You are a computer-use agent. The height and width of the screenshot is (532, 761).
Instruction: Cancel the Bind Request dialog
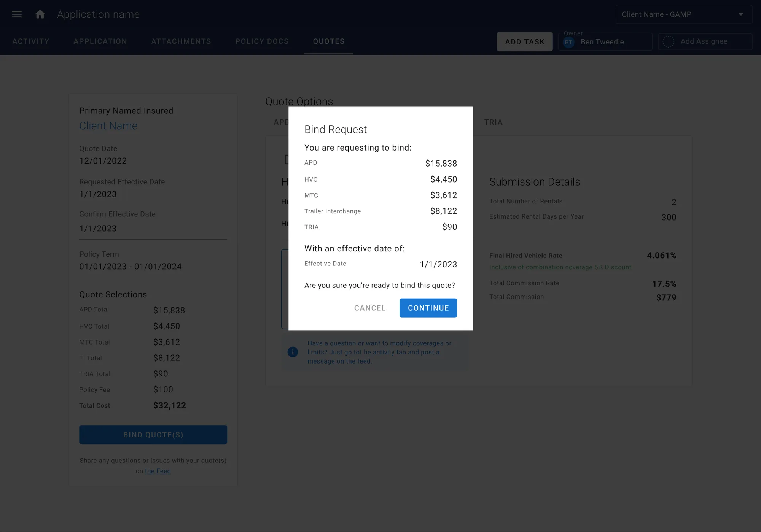point(370,308)
